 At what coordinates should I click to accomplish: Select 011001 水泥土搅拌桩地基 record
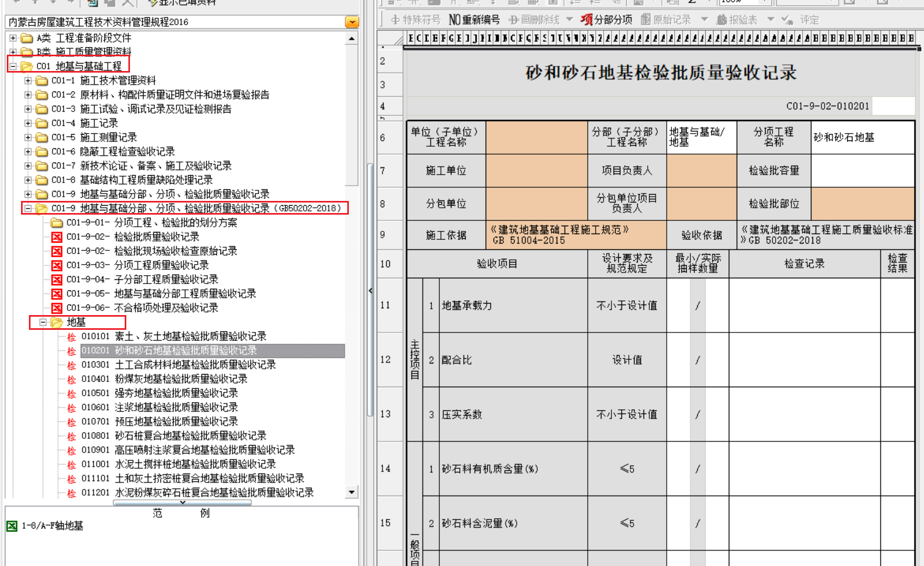click(x=178, y=464)
